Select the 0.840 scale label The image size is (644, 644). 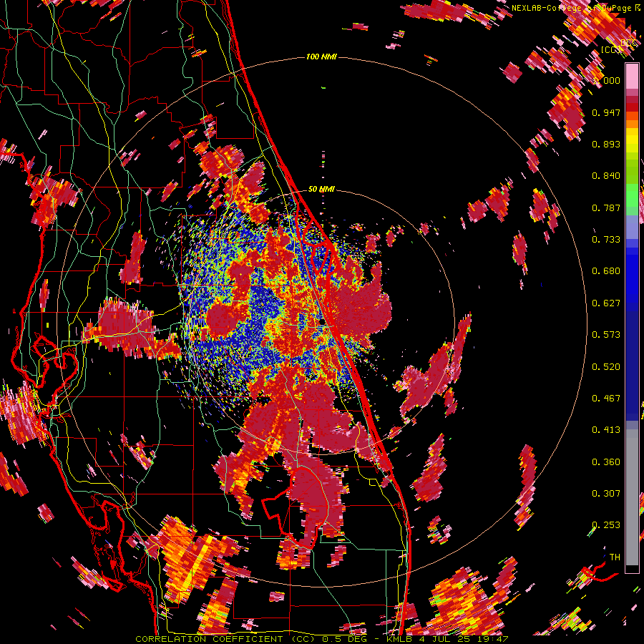pos(606,176)
